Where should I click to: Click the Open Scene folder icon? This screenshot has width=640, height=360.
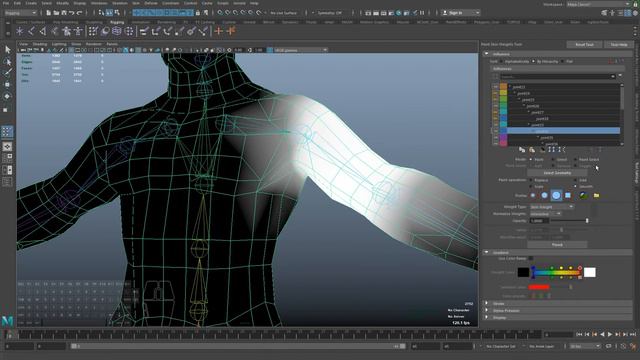pyautogui.click(x=56, y=13)
